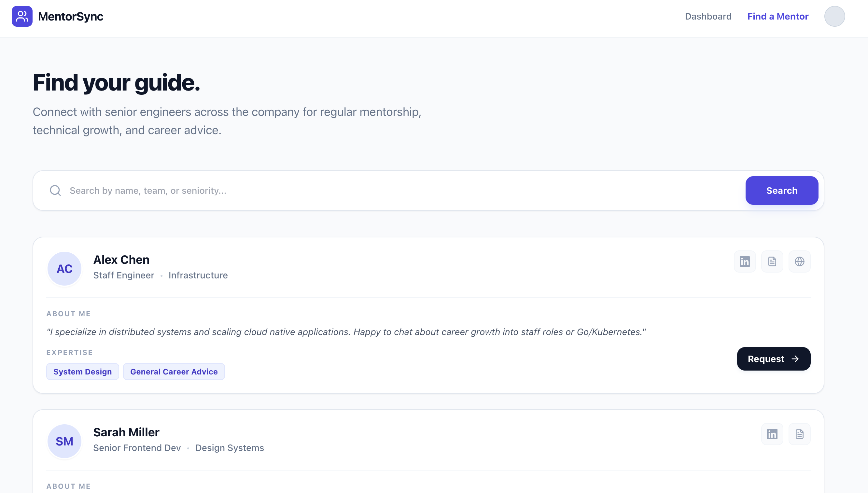Viewport: 868px width, 493px height.
Task: Click the user profile avatar
Action: pyautogui.click(x=834, y=16)
